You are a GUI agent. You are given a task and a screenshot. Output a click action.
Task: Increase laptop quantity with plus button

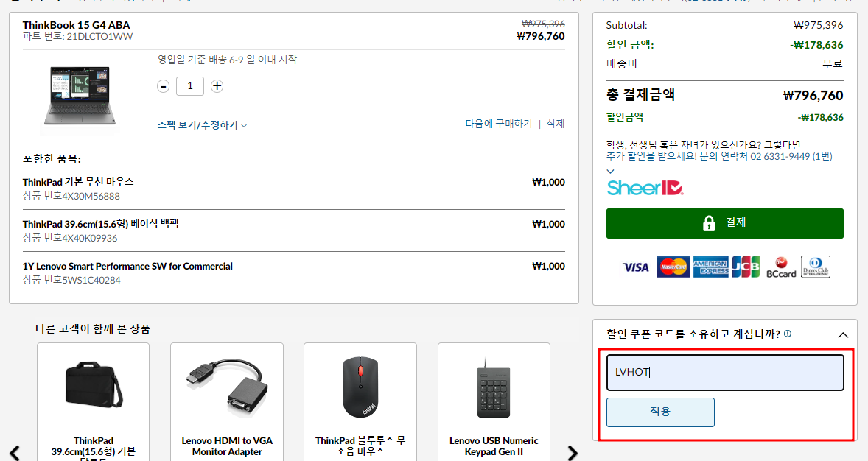217,85
